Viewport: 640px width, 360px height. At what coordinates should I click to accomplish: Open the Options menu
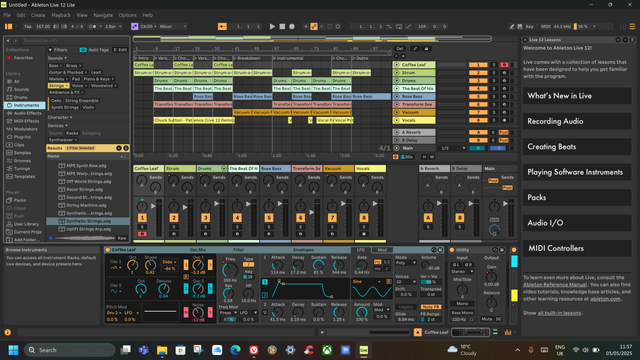click(x=127, y=15)
